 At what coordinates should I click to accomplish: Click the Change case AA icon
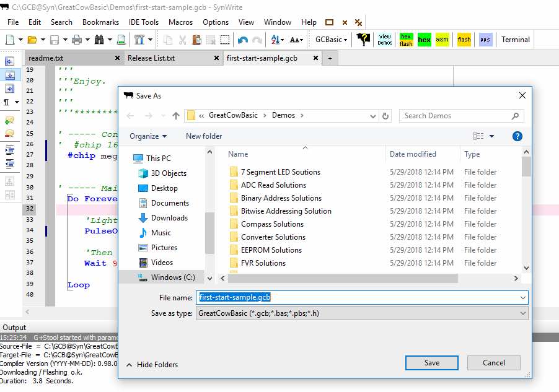[x=294, y=40]
